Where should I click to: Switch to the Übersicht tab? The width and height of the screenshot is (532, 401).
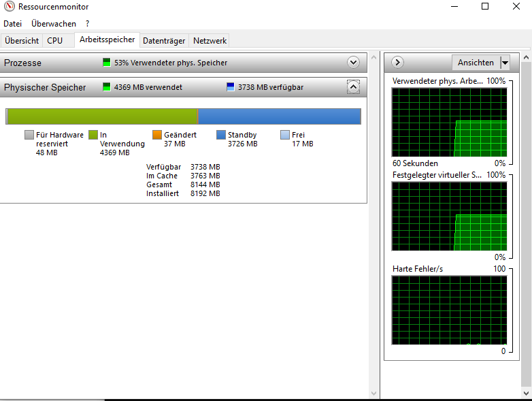[x=22, y=41]
